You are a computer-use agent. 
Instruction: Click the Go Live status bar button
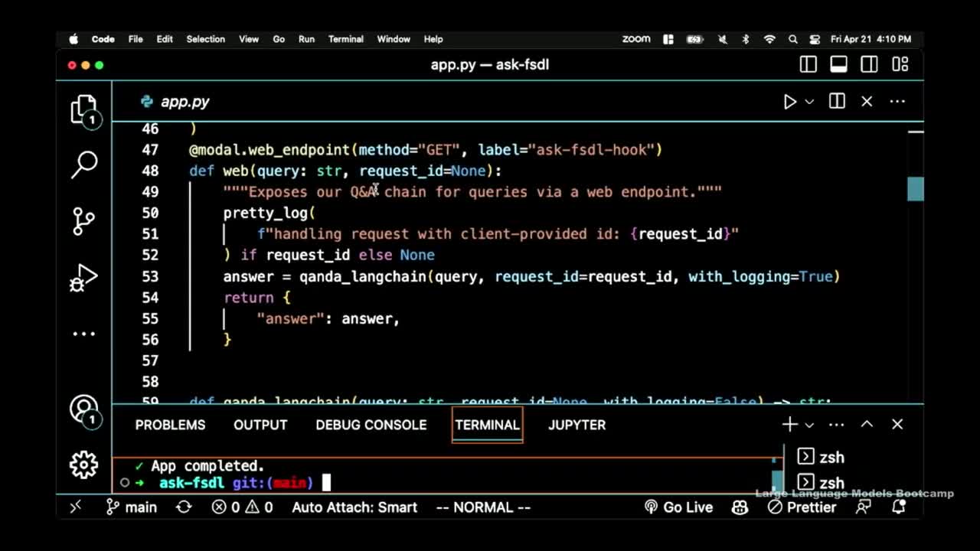pyautogui.click(x=678, y=507)
